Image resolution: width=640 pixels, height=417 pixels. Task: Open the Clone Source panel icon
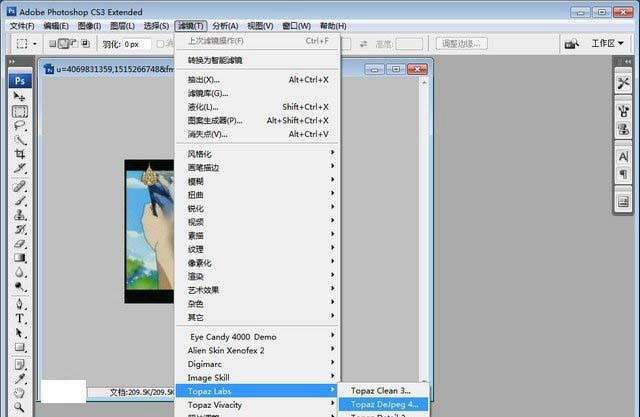click(x=623, y=130)
